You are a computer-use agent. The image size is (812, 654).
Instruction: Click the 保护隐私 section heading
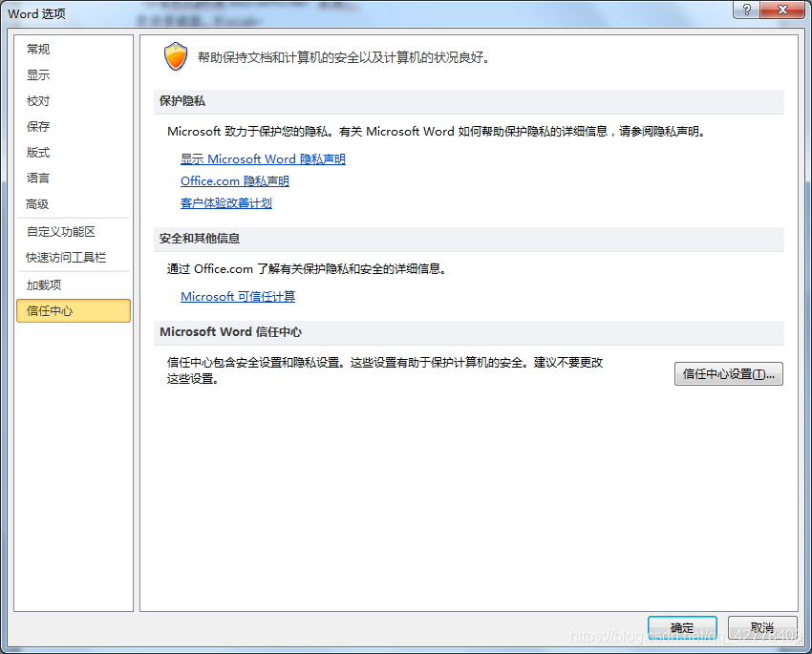[x=182, y=101]
